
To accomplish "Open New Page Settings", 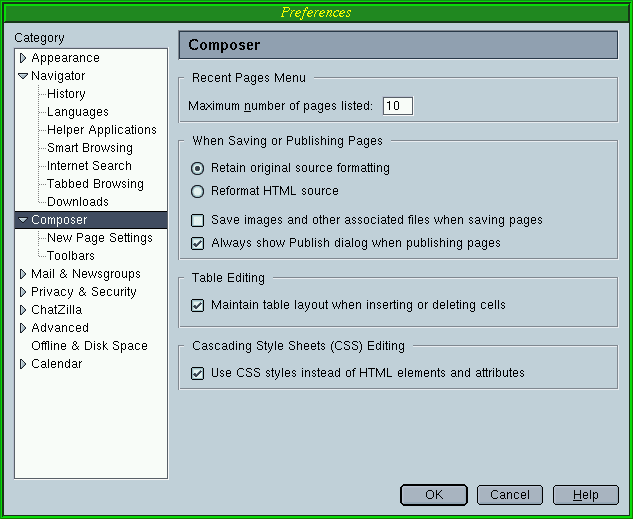I will coord(100,238).
